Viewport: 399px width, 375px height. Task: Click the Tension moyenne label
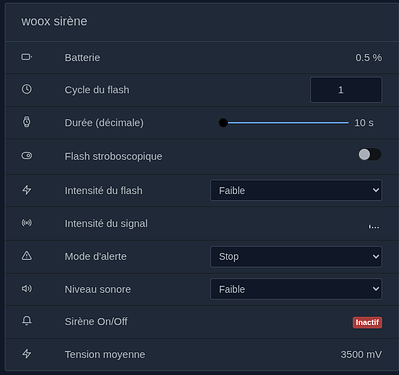tap(105, 354)
